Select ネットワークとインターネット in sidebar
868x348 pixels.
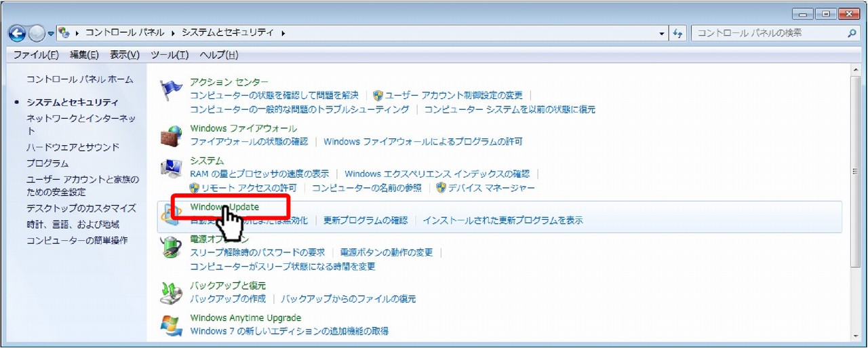pos(81,124)
